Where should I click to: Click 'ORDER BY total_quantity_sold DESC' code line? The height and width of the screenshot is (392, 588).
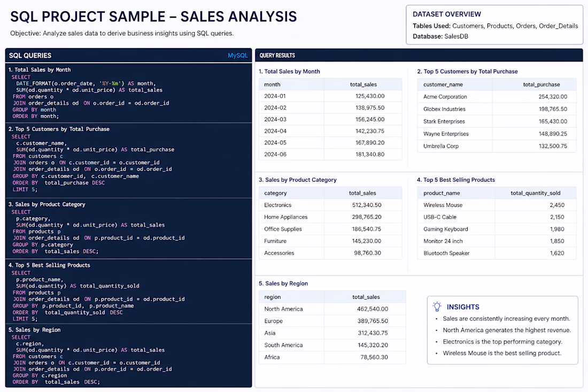(67, 312)
